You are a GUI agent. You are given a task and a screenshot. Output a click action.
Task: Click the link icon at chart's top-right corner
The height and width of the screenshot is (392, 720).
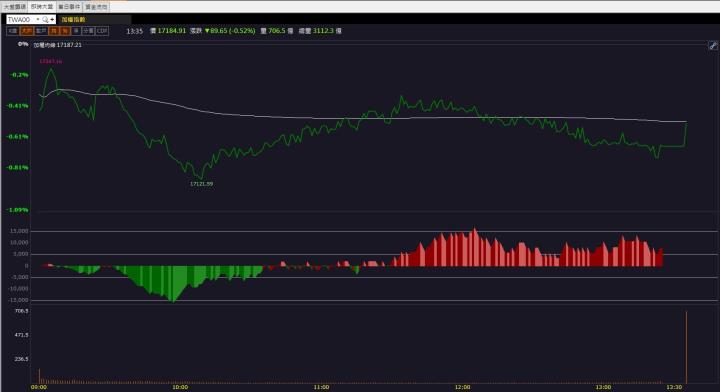pos(713,45)
